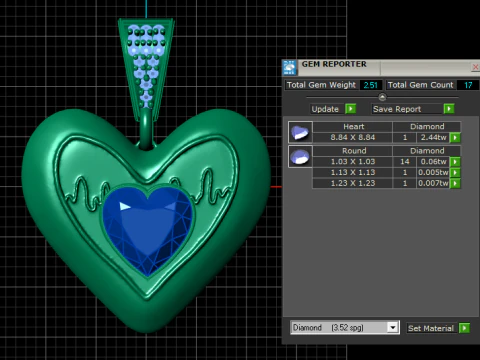
Task: Click the green arrow beside 2.44tw
Action: coord(455,137)
